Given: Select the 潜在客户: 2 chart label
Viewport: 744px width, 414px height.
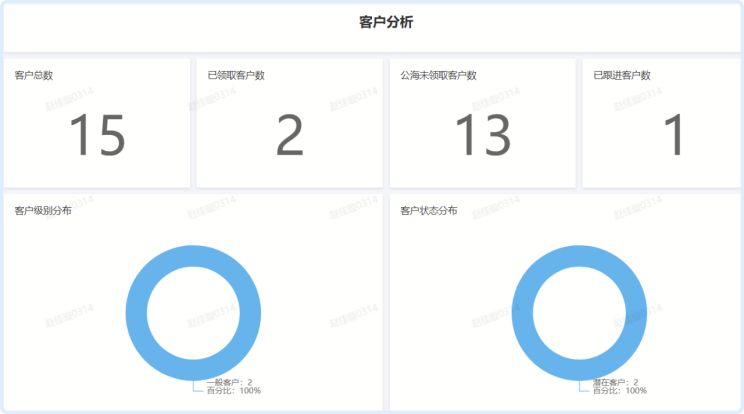Looking at the screenshot, I should (x=615, y=382).
